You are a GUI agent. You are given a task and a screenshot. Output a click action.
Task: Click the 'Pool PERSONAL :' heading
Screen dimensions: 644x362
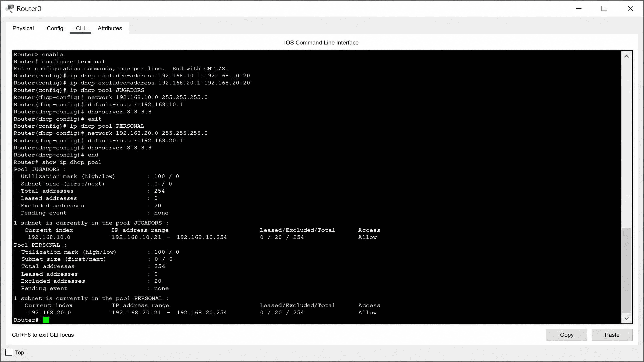pyautogui.click(x=40, y=245)
